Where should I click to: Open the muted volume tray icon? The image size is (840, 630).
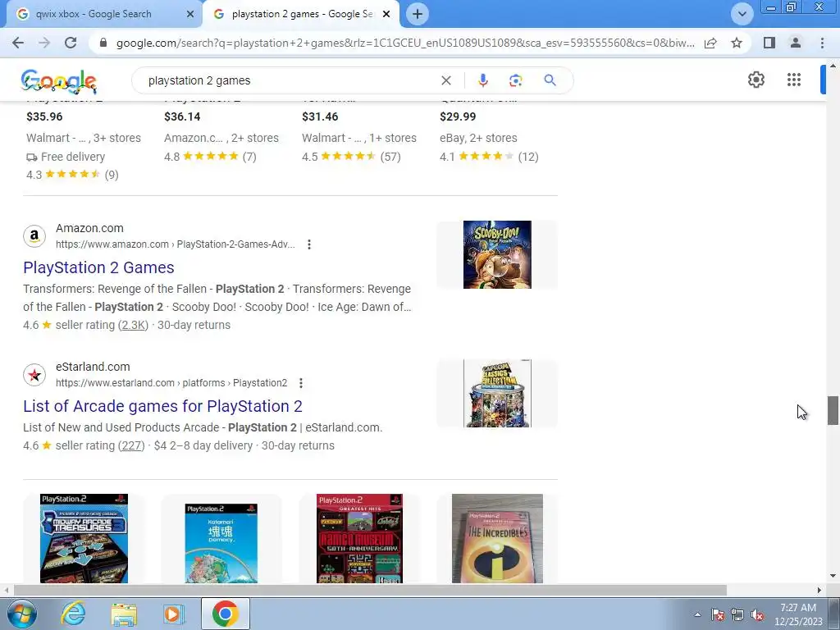(757, 614)
